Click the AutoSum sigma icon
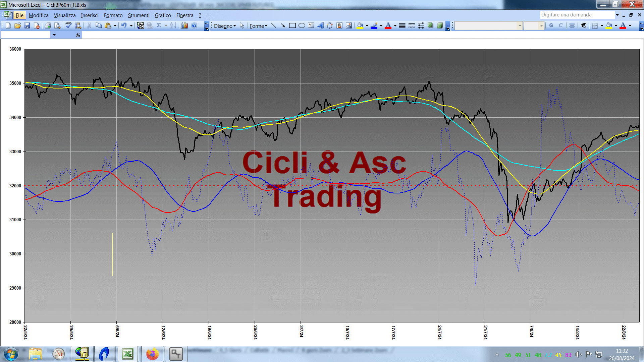 pyautogui.click(x=159, y=25)
